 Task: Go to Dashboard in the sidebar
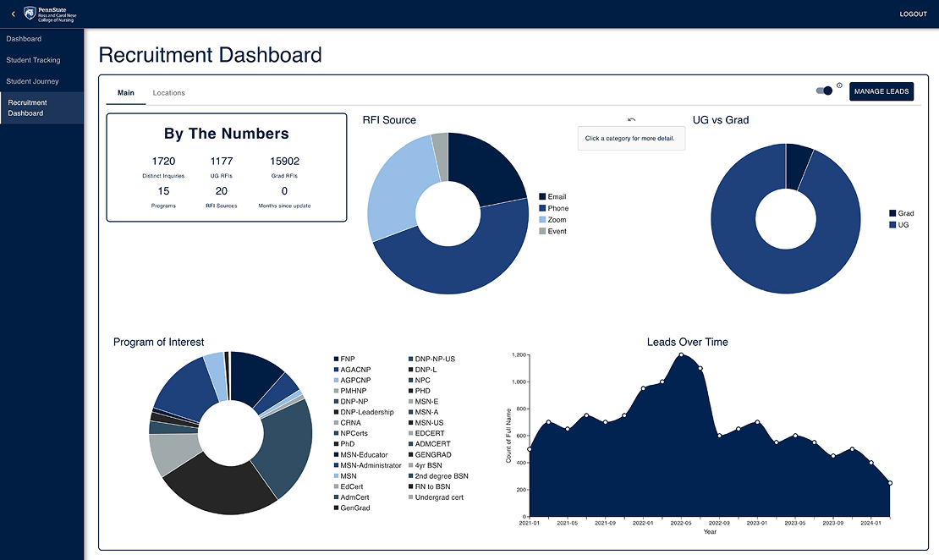pos(24,39)
